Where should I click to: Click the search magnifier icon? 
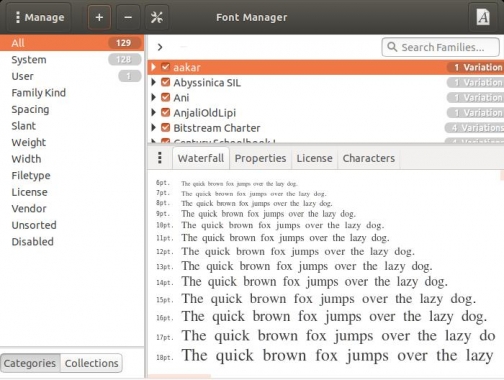pyautogui.click(x=392, y=47)
